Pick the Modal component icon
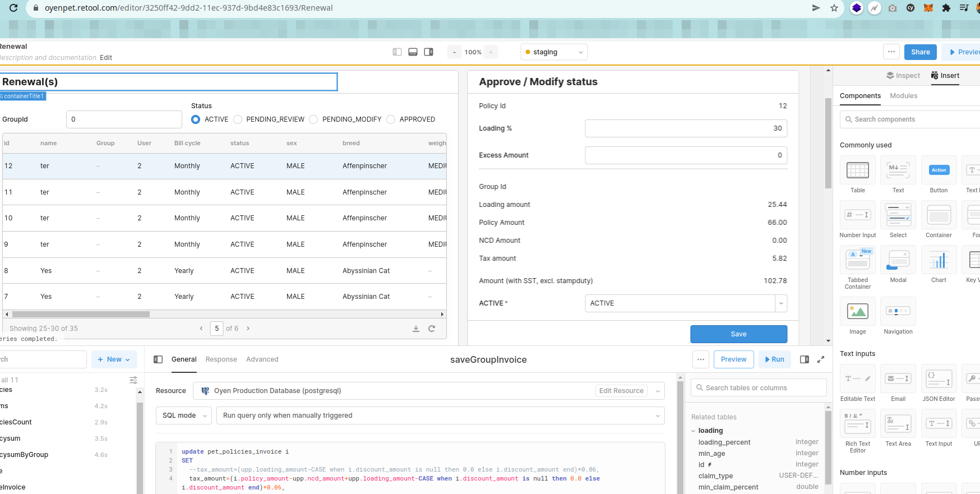 click(898, 260)
